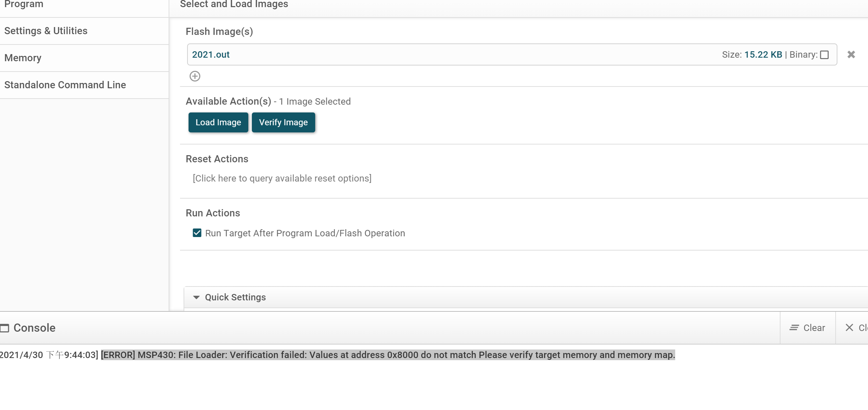868x410 pixels.
Task: Toggle the Binary checkbox for 2021.out
Action: coord(825,55)
